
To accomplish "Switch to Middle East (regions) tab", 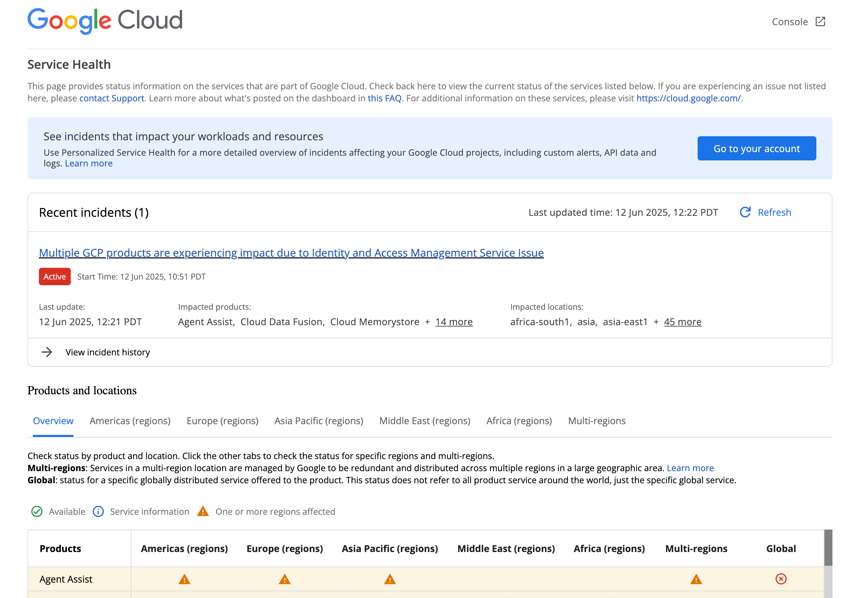I will (425, 421).
